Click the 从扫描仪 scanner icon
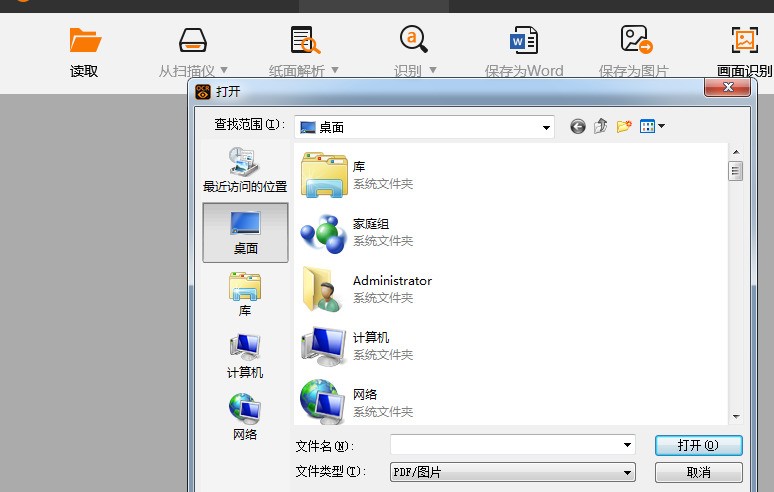774x492 pixels. click(193, 40)
